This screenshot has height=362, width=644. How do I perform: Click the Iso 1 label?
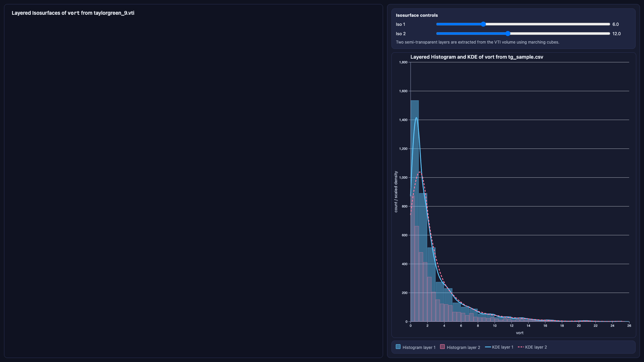click(400, 24)
